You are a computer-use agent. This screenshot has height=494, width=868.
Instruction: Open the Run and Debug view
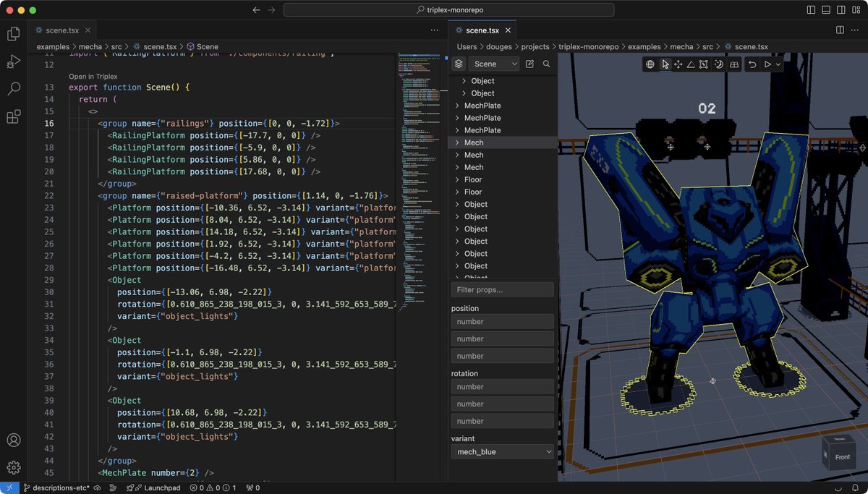tap(13, 61)
